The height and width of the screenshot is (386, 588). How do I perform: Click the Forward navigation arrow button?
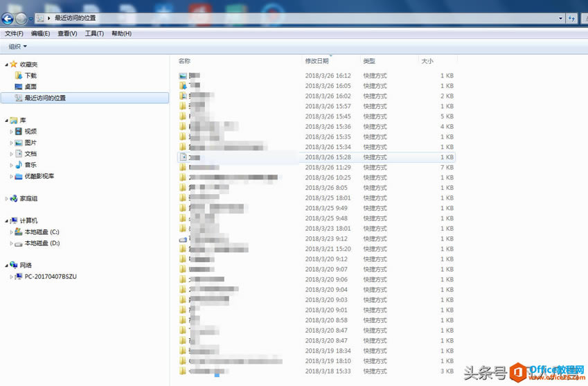point(21,19)
